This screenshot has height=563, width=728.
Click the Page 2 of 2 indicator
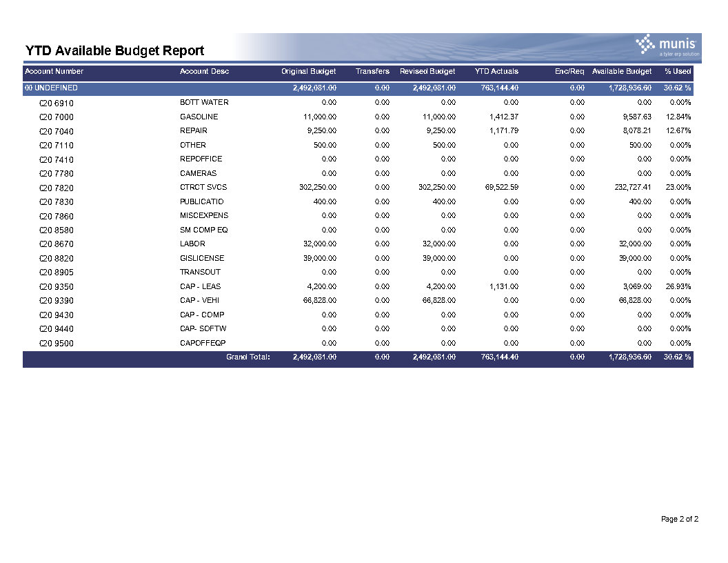tap(680, 519)
